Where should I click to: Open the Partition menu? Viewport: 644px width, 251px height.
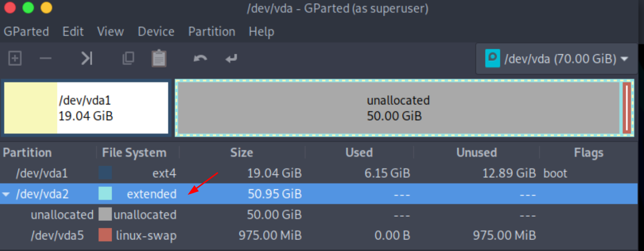pos(212,32)
